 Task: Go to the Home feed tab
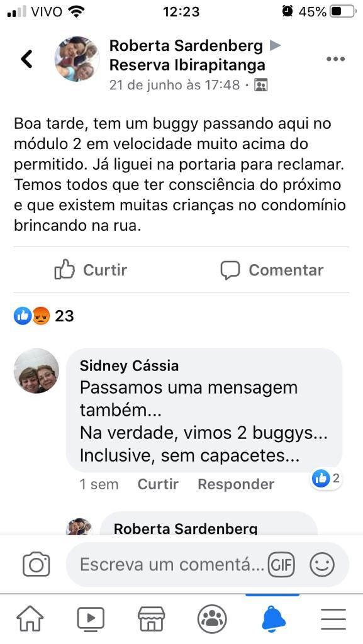[30, 618]
